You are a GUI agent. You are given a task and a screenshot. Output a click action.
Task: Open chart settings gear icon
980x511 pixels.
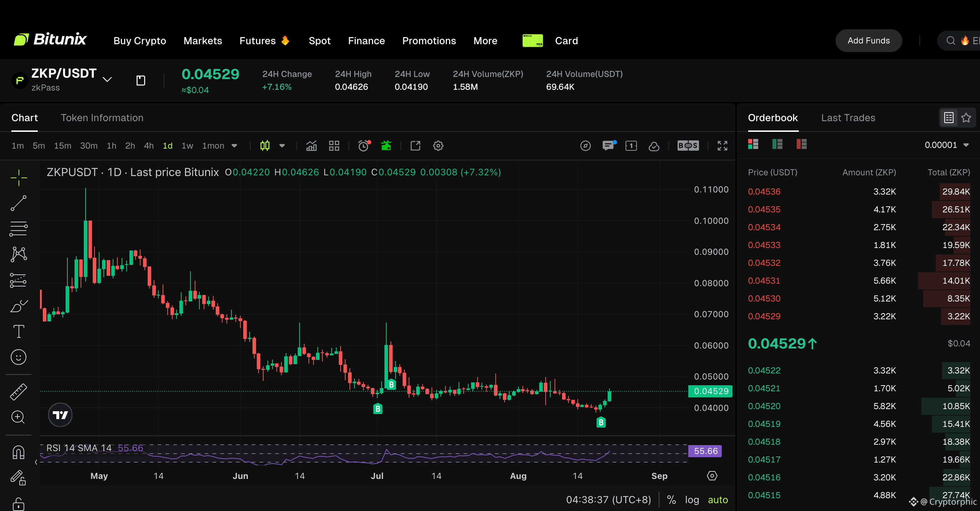coord(438,146)
